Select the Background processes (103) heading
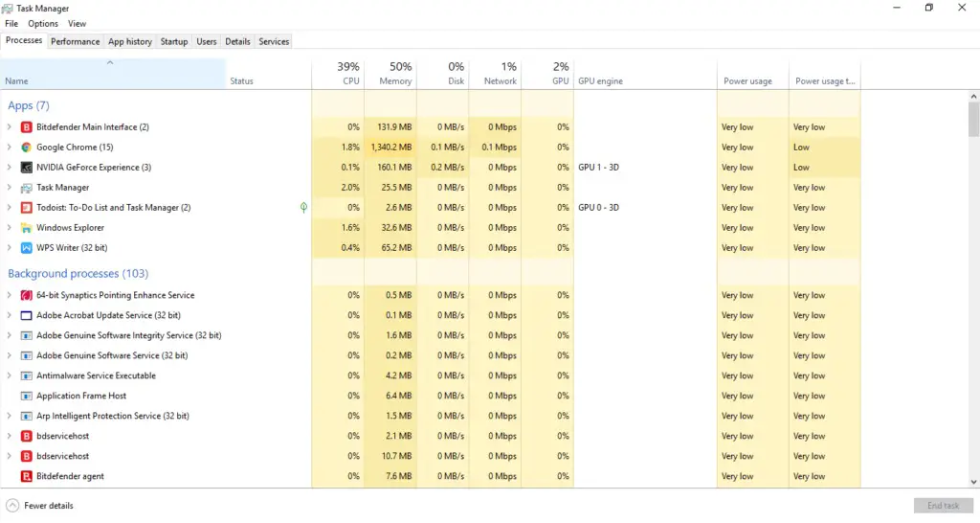 pyautogui.click(x=78, y=273)
